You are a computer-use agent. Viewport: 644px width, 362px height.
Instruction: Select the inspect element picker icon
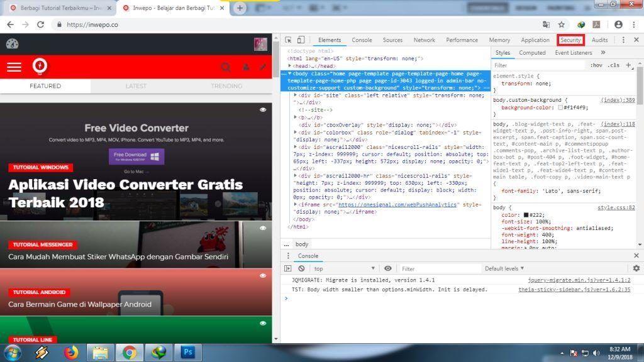[x=288, y=40]
